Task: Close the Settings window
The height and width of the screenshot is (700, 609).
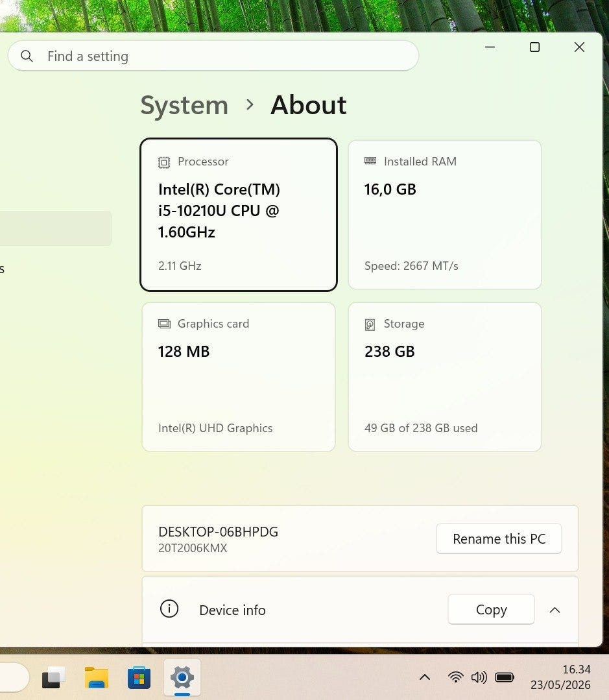Action: click(x=579, y=47)
